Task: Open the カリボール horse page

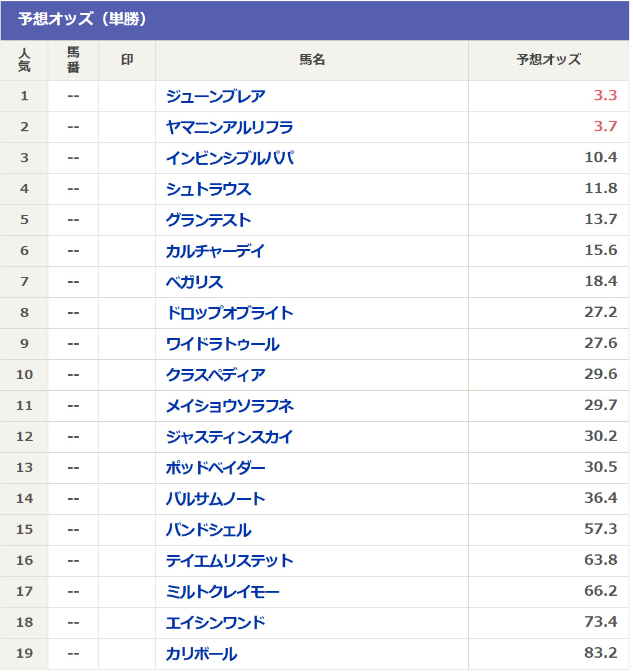Action: tap(201, 653)
